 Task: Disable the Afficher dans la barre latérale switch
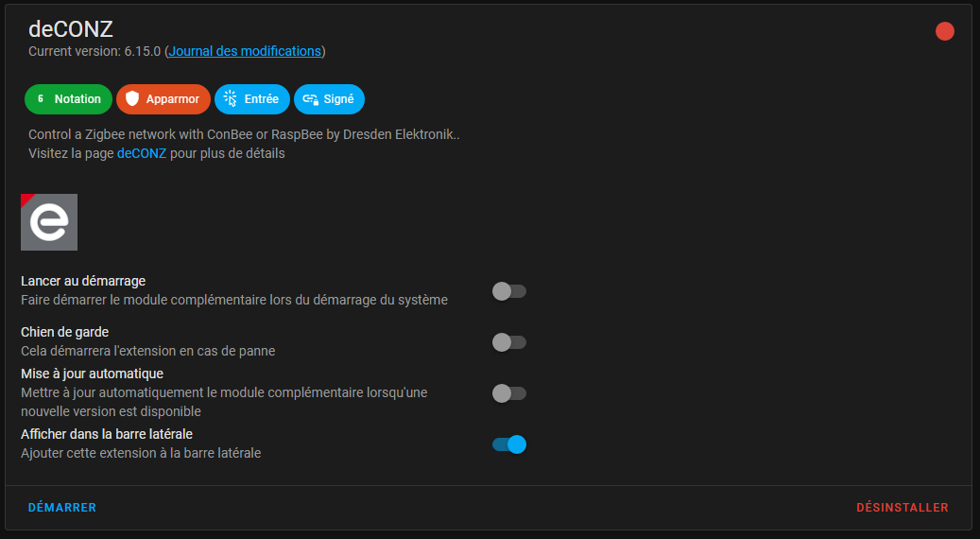(508, 444)
